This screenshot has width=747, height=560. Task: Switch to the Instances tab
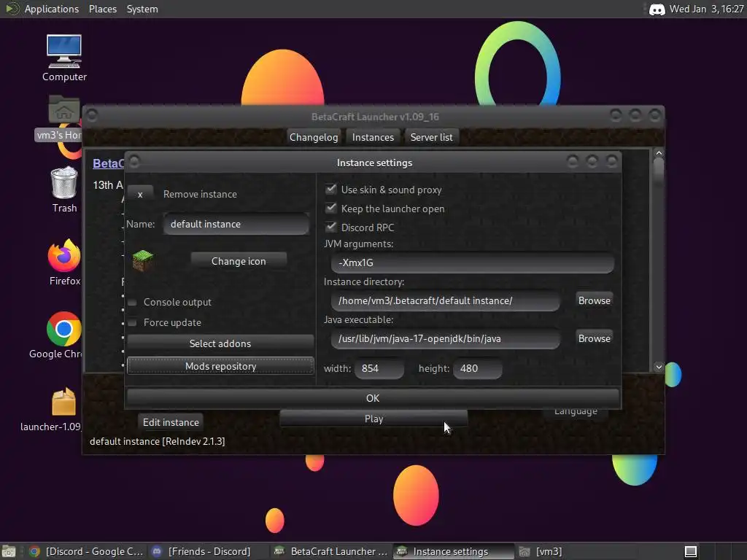pos(373,137)
